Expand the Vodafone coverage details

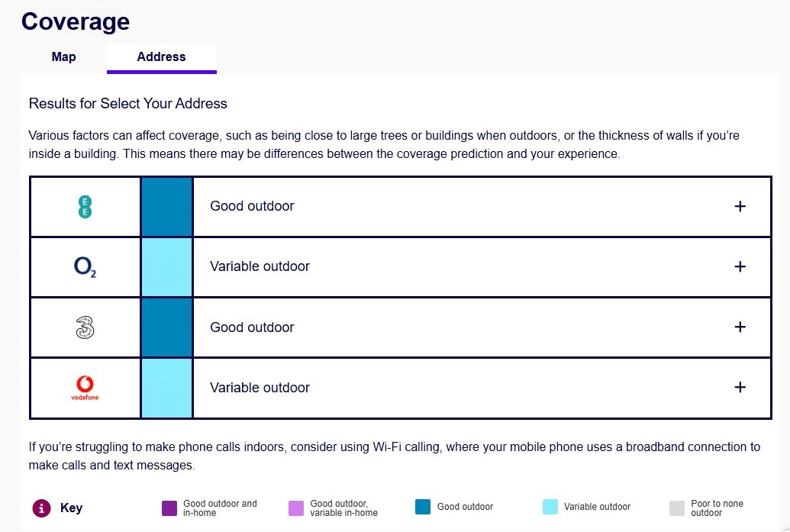pyautogui.click(x=739, y=388)
